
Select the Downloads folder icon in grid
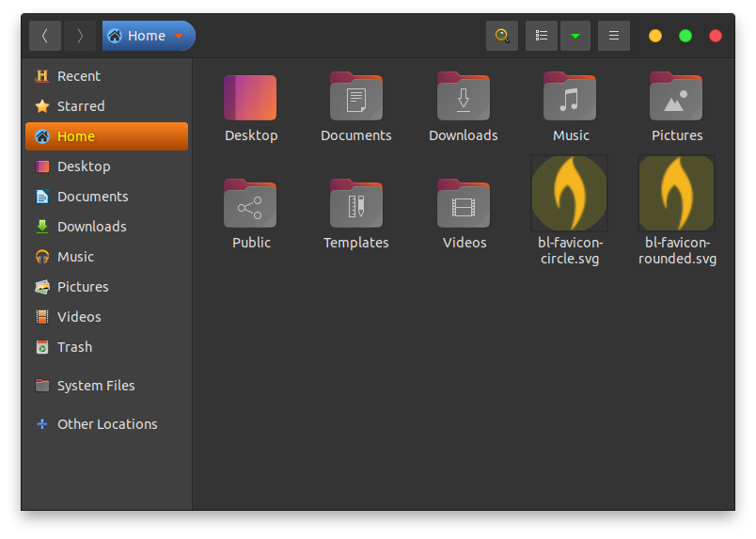coord(464,96)
